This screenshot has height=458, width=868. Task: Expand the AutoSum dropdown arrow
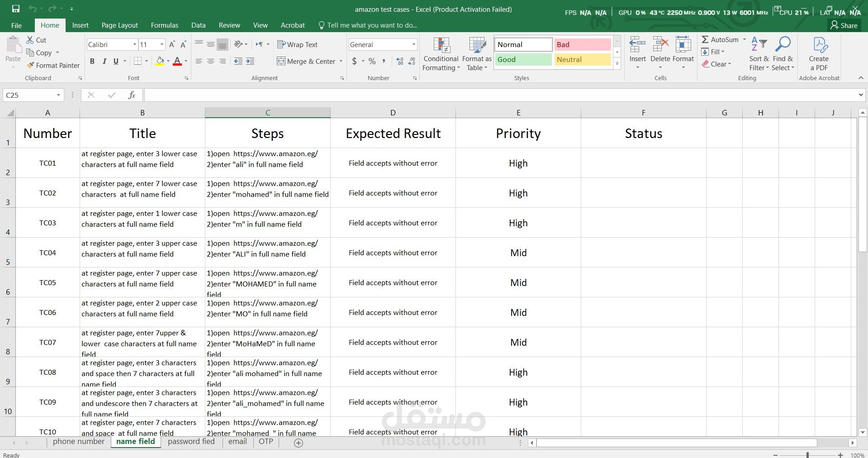point(744,40)
